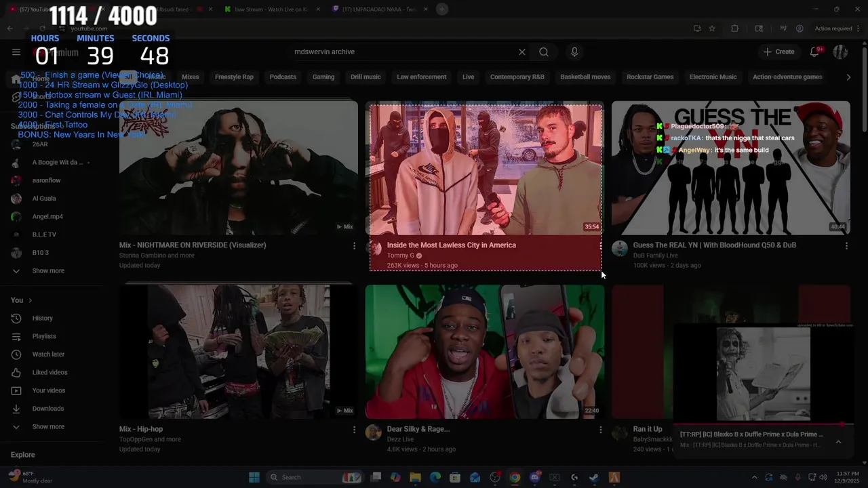Open File Explorer from the taskbar
The width and height of the screenshot is (868, 488).
pos(416,477)
